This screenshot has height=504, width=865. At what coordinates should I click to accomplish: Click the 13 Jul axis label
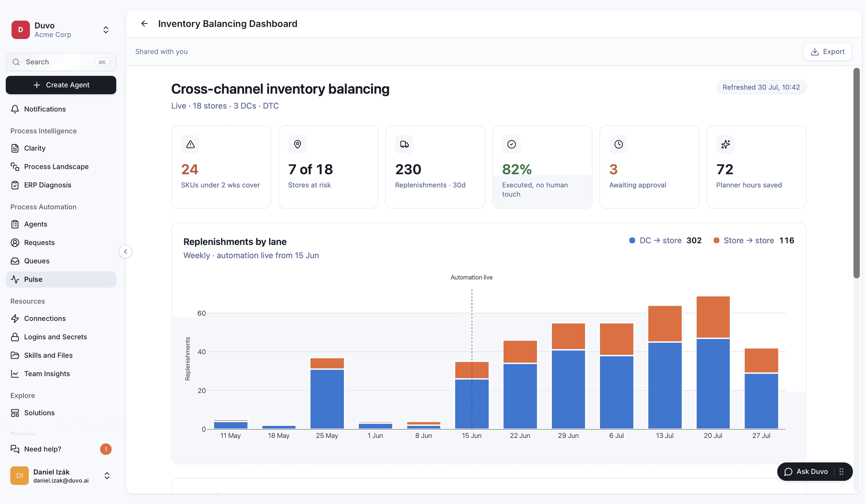click(665, 436)
